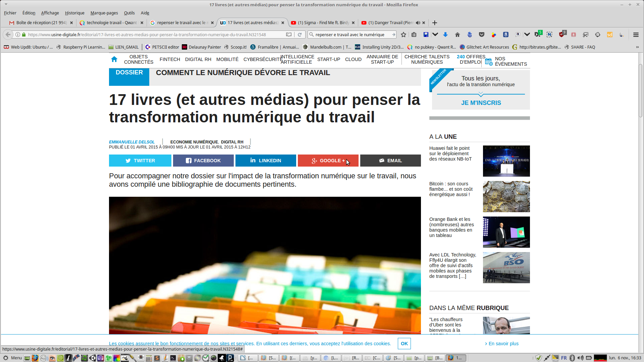Click the bookmark star icon

point(404,35)
